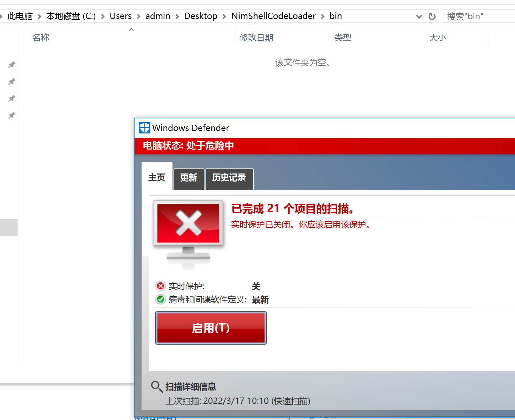Click the refresh icon in Explorer address bar
Image resolution: width=515 pixels, height=420 pixels.
pyautogui.click(x=432, y=16)
